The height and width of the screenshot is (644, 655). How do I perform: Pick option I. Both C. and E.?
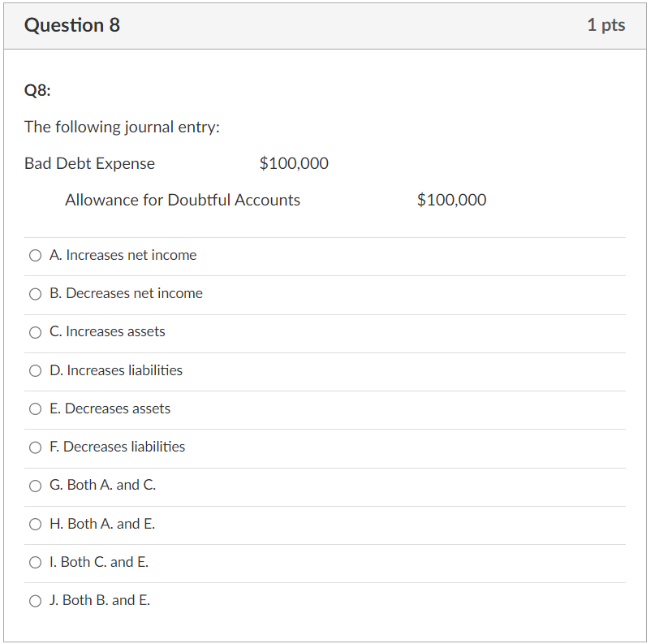pyautogui.click(x=35, y=562)
